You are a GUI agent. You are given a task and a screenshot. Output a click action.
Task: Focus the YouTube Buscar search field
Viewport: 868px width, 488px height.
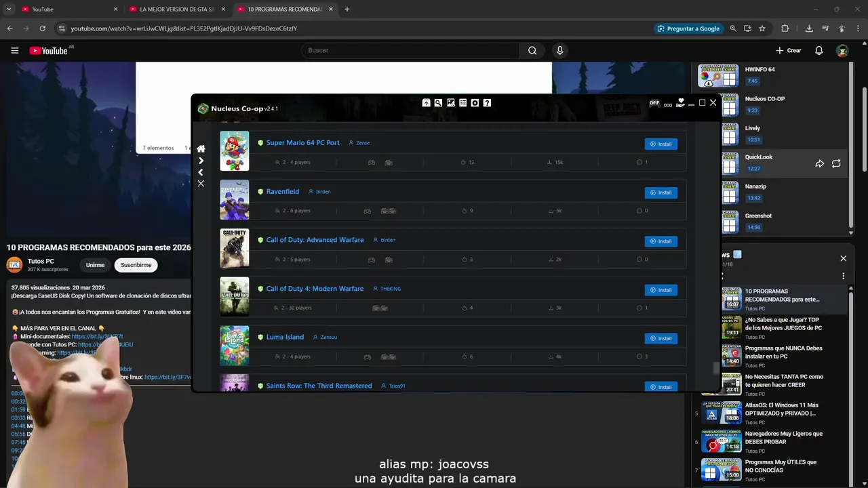[410, 50]
